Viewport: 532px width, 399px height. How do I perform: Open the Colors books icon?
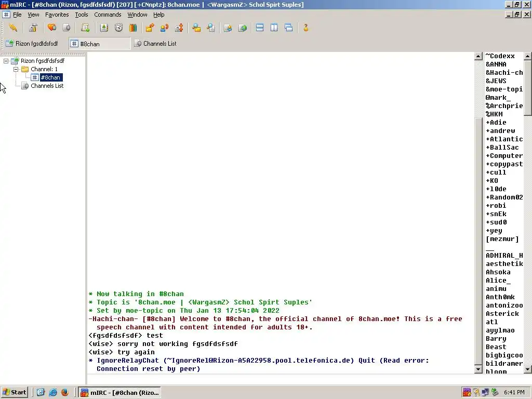[x=133, y=28]
